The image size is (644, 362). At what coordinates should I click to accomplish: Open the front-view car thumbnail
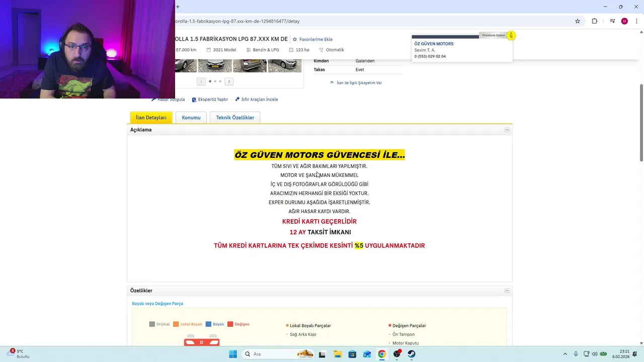click(x=215, y=66)
